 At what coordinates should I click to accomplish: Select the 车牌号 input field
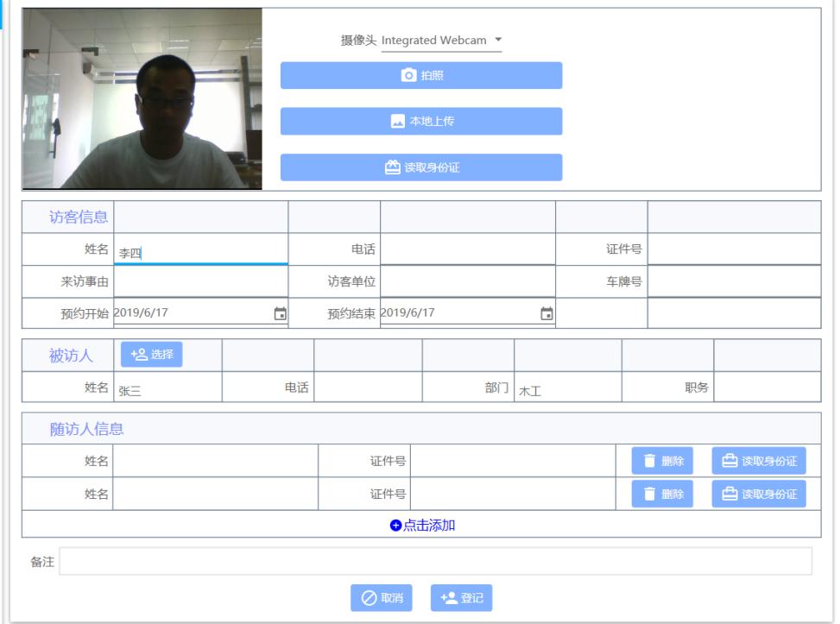point(734,281)
